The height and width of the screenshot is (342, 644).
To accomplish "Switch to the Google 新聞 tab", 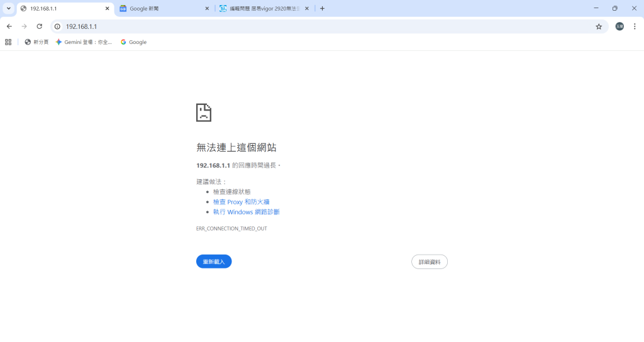I will pyautogui.click(x=164, y=9).
